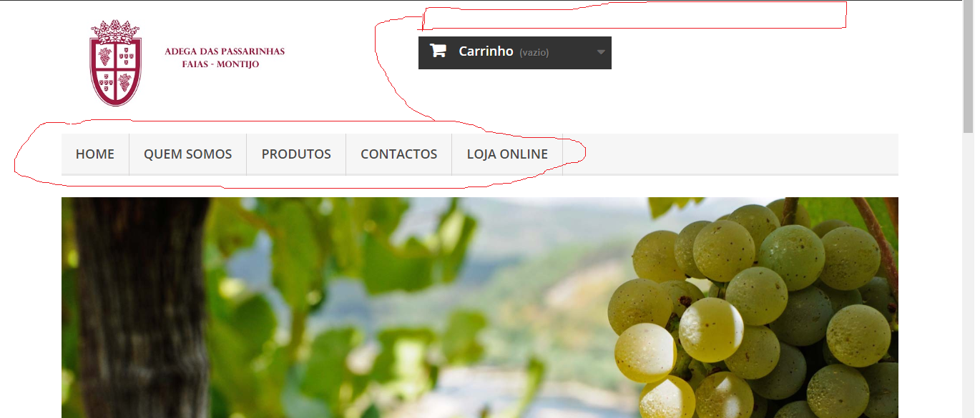Click the ADEGA DAS PASSARINHAS title text
980x418 pixels.
point(225,51)
